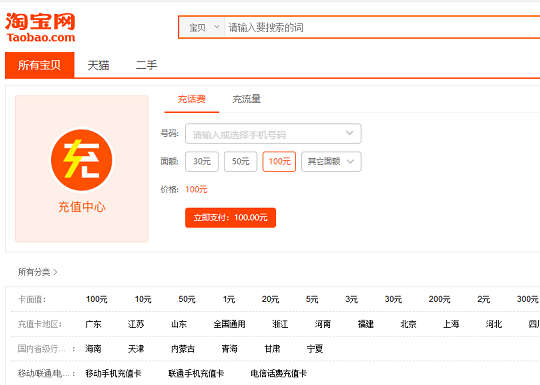Filter by 100元 card value
Screen dimensions: 540x385
pos(97,299)
